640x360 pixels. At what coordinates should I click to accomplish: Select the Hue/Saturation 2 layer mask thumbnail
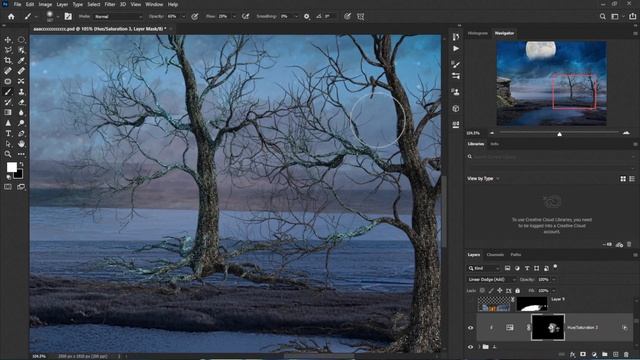point(548,327)
